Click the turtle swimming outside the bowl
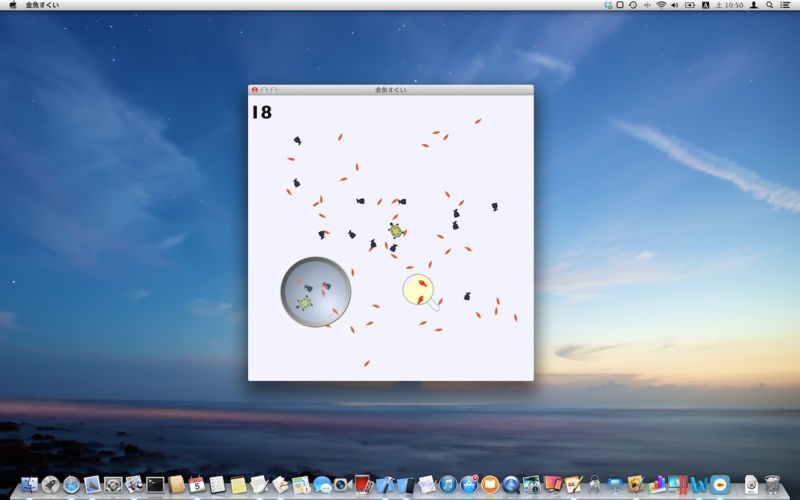The width and height of the screenshot is (800, 500). point(396,230)
